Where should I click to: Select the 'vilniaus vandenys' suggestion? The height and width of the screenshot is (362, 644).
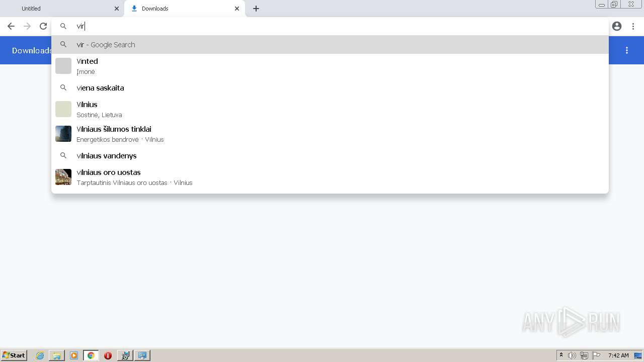click(330, 156)
